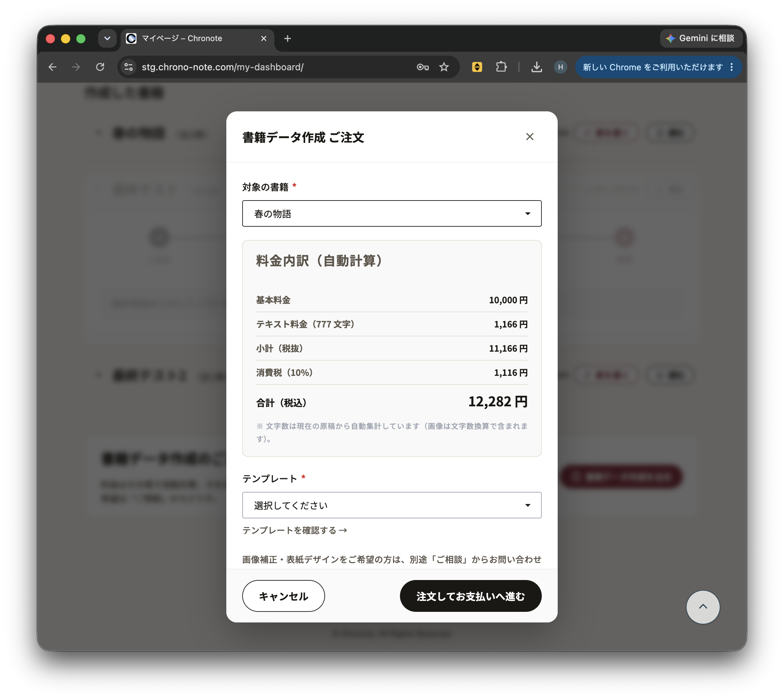Click 新しい Chrome をご利用いただけます update button
The image size is (784, 700).
652,67
